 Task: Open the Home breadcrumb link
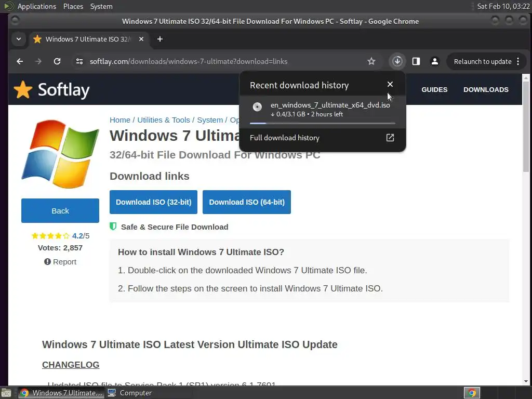[120, 120]
